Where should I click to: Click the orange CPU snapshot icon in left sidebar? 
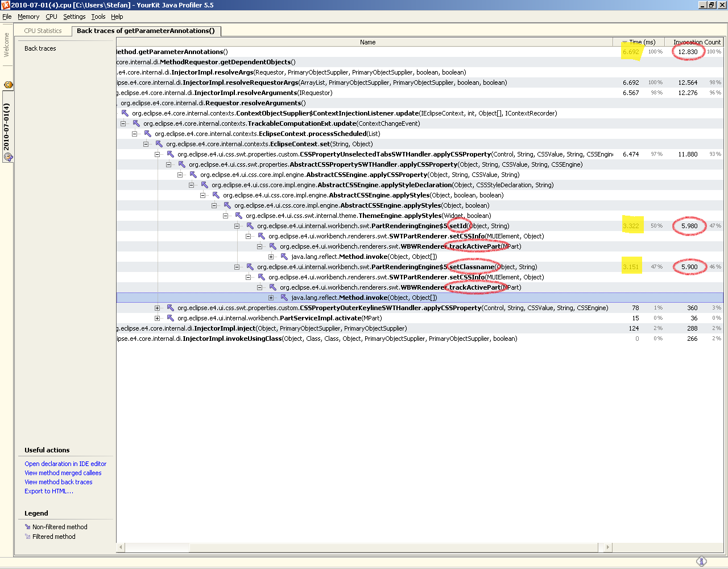click(8, 85)
